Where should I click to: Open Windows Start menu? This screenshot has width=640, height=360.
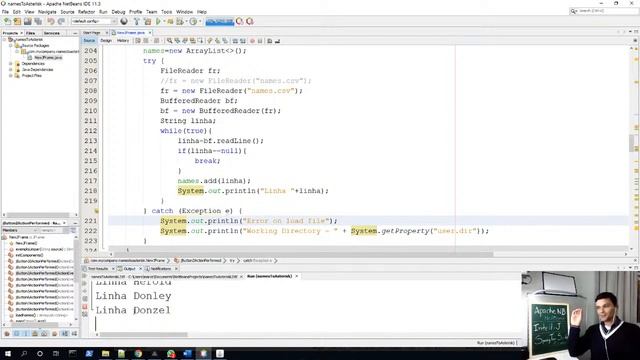(7, 353)
